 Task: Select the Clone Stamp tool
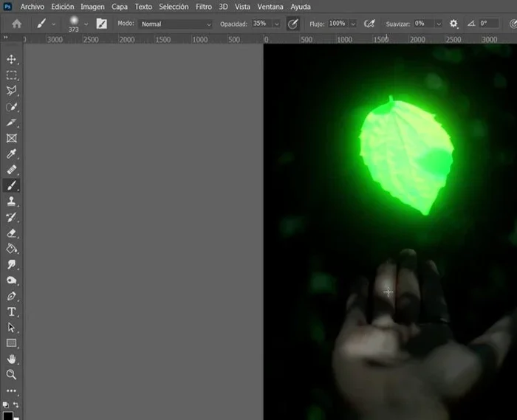pos(12,201)
